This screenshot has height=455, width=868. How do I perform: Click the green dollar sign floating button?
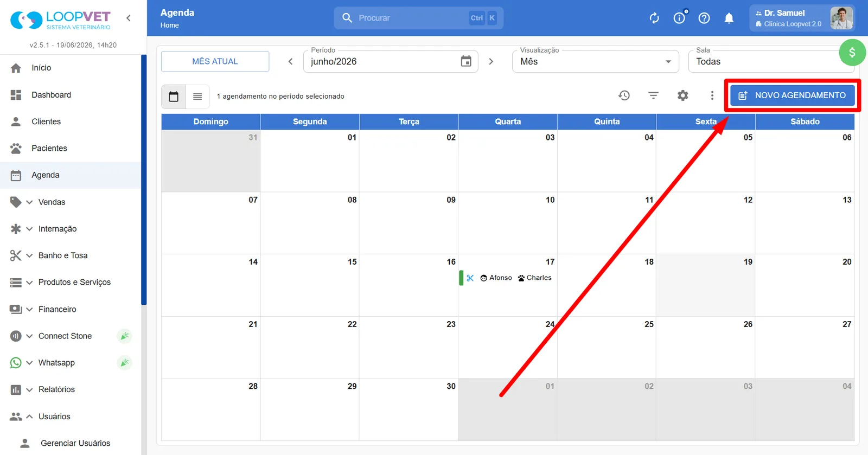(x=852, y=53)
